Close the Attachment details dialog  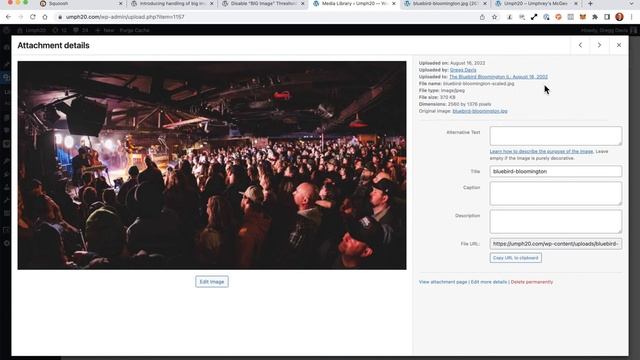coord(619,45)
